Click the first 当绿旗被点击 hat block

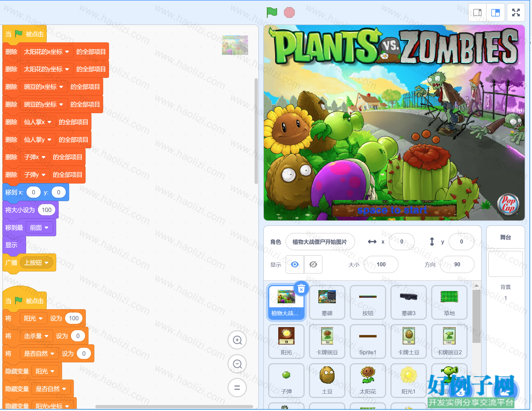[x=24, y=34]
